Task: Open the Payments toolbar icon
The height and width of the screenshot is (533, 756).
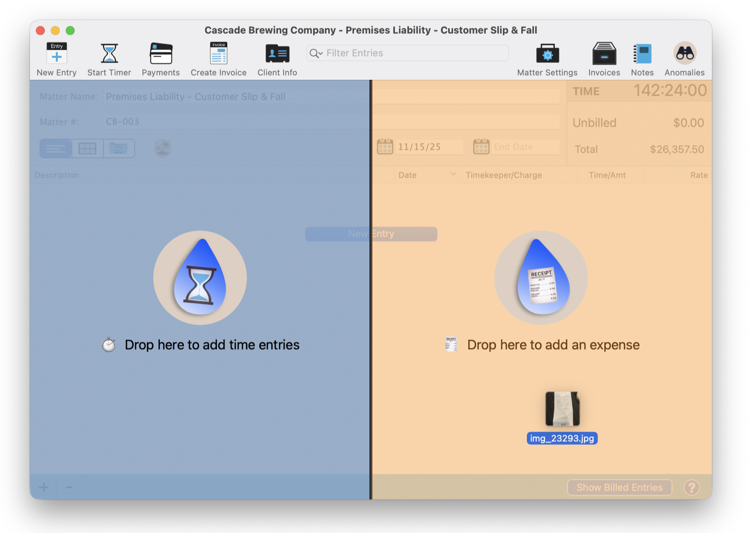Action: pyautogui.click(x=161, y=53)
